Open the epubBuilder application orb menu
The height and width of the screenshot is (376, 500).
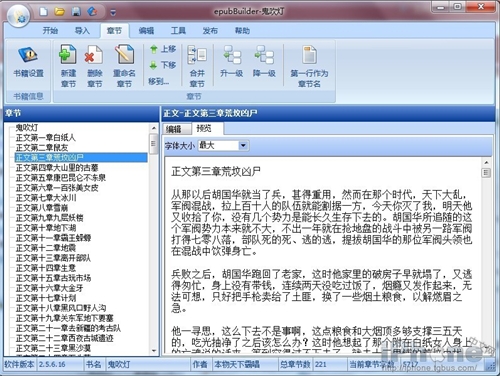pyautogui.click(x=19, y=16)
